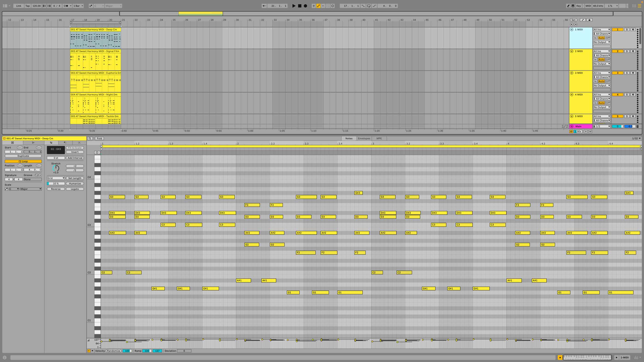Viewport: 644px width, 362px height.
Task: Switch to the Envelopes tab
Action: [x=364, y=138]
